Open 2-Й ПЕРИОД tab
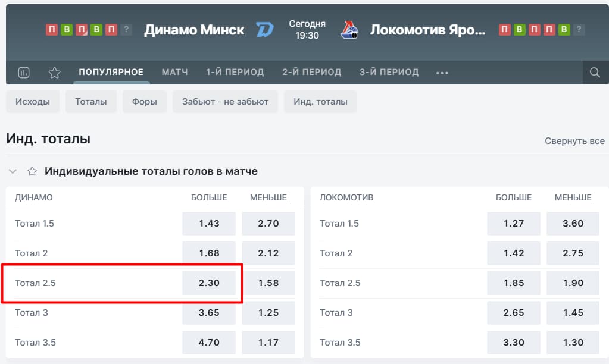This screenshot has width=609, height=364. (312, 72)
